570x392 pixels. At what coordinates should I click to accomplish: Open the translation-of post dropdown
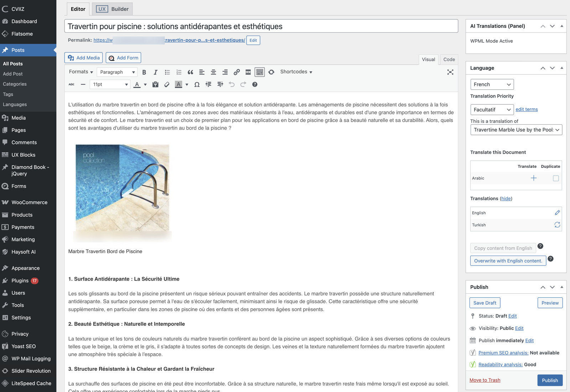[x=516, y=130]
